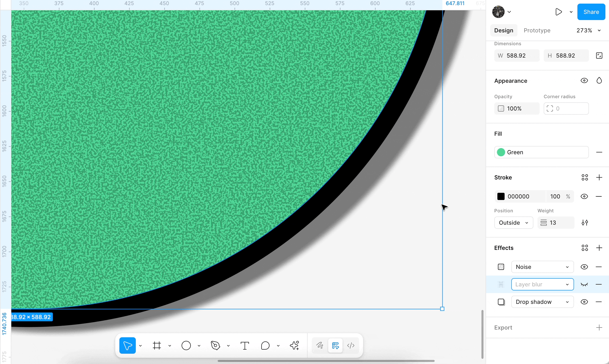Expand Move tool options chevron

[140, 346]
